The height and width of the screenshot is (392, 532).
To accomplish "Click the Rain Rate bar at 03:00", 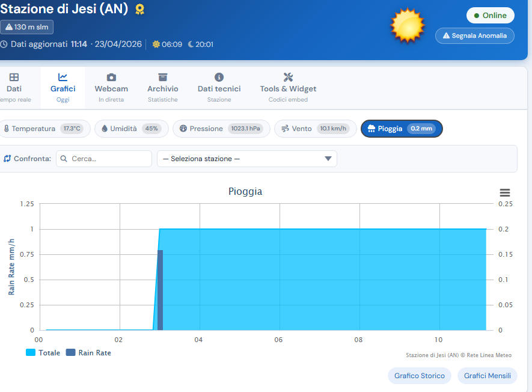I will click(160, 290).
